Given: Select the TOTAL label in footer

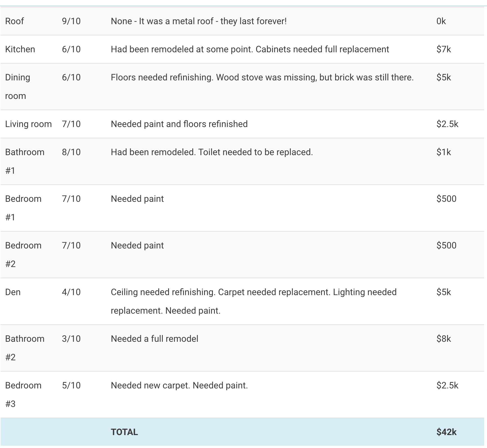Looking at the screenshot, I should pyautogui.click(x=124, y=432).
